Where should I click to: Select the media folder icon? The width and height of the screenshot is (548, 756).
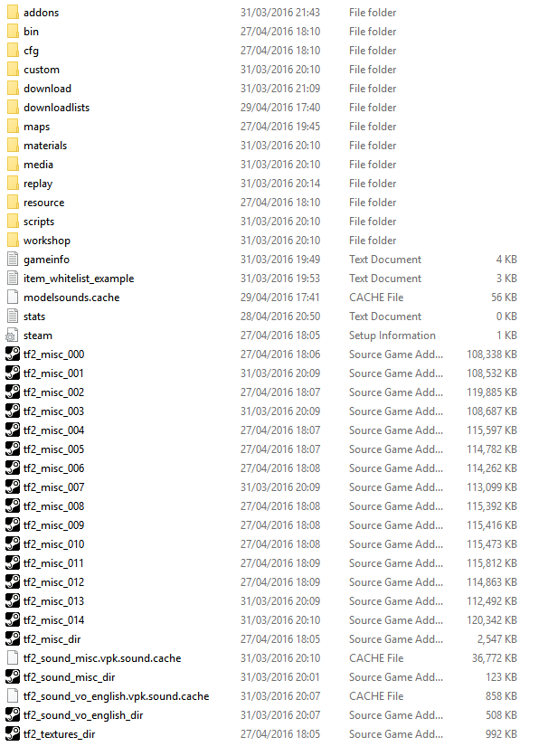pos(13,165)
